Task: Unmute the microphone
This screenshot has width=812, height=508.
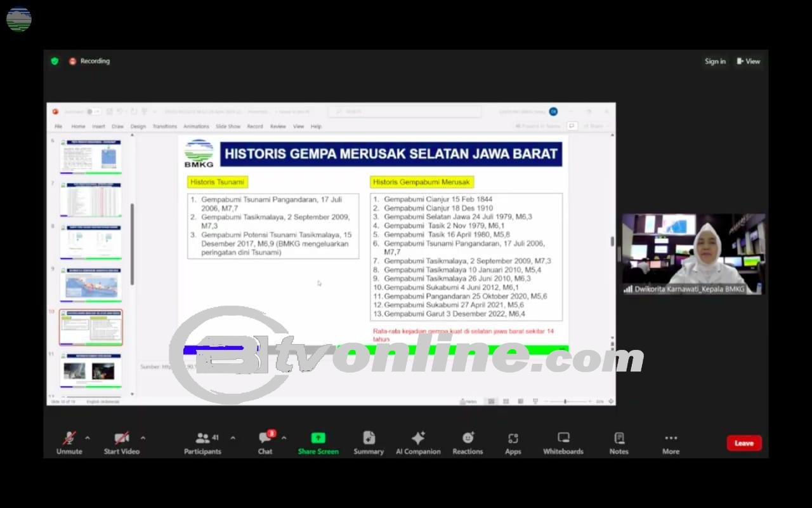Action: pos(69,438)
